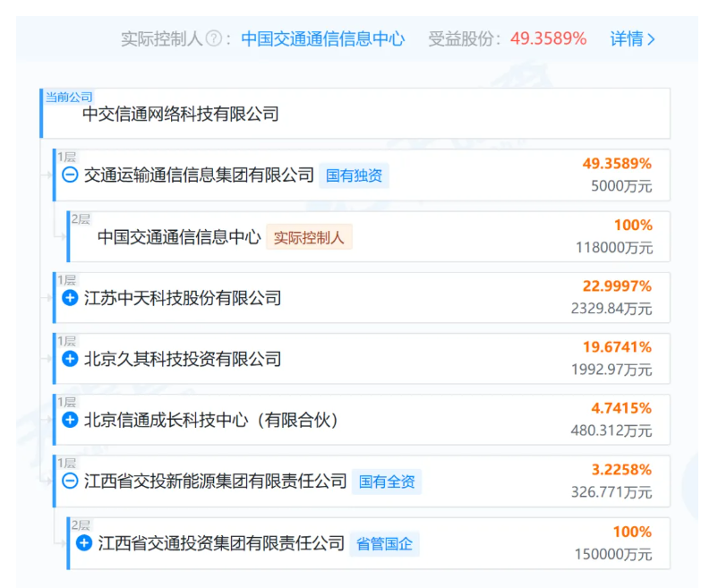718x588 pixels.
Task: Expand the 北京久其科技投资有限公司 node
Action: 70,359
